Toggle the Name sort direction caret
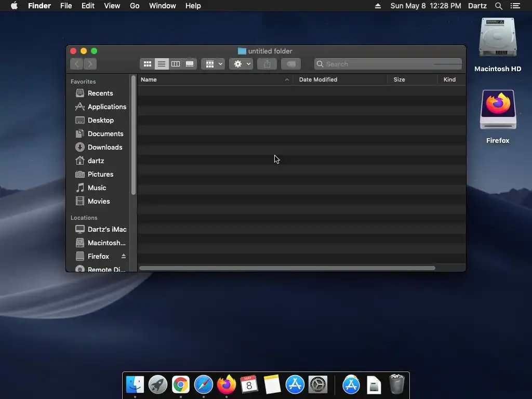 pyautogui.click(x=287, y=79)
